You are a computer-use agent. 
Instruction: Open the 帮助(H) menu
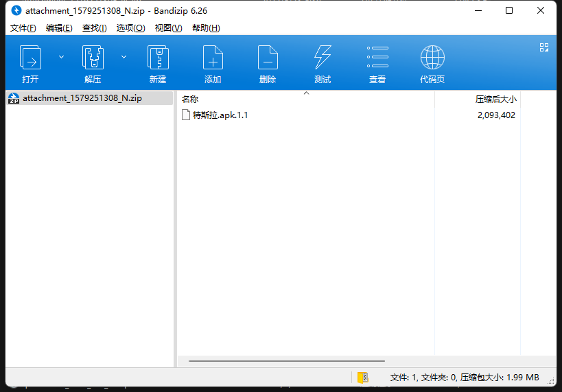pyautogui.click(x=206, y=28)
